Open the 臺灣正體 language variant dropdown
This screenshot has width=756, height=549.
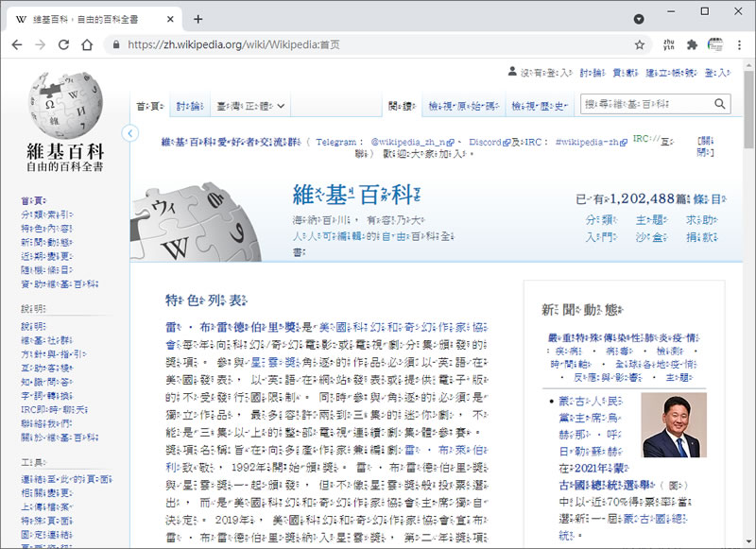coord(250,106)
